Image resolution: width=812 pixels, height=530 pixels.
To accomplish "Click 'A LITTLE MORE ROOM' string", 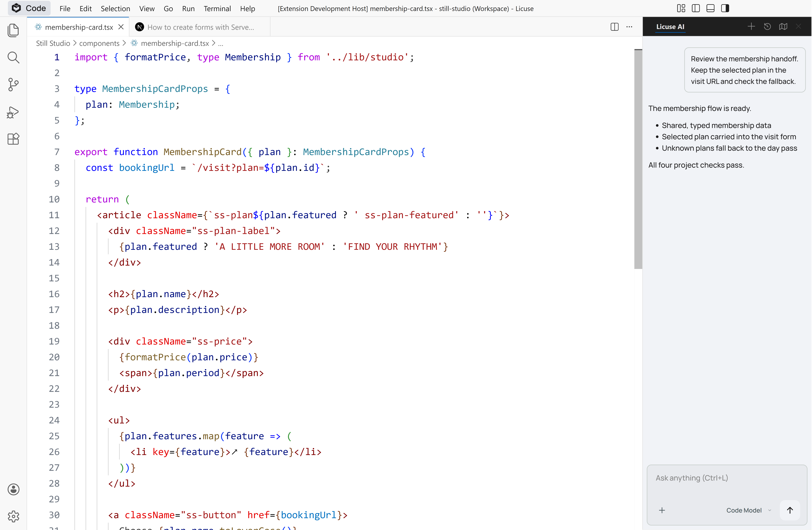I will [x=270, y=247].
